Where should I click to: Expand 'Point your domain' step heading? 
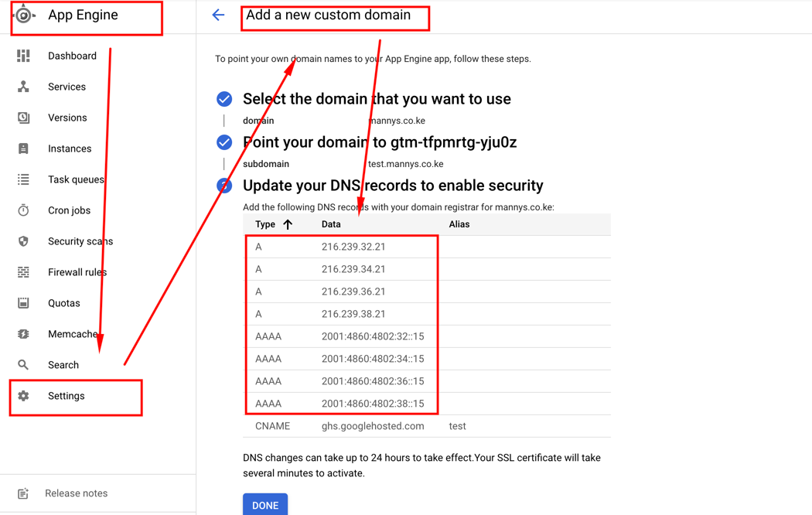pos(380,142)
